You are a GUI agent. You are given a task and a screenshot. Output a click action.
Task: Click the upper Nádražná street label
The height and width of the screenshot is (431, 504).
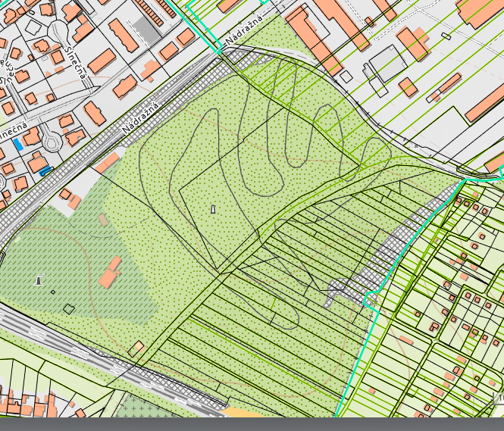[x=244, y=30]
